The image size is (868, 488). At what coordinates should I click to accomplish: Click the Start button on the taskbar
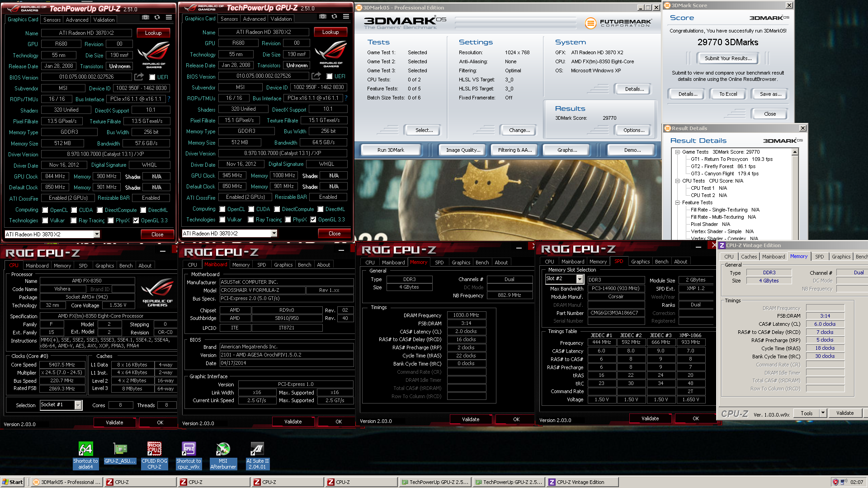click(13, 482)
